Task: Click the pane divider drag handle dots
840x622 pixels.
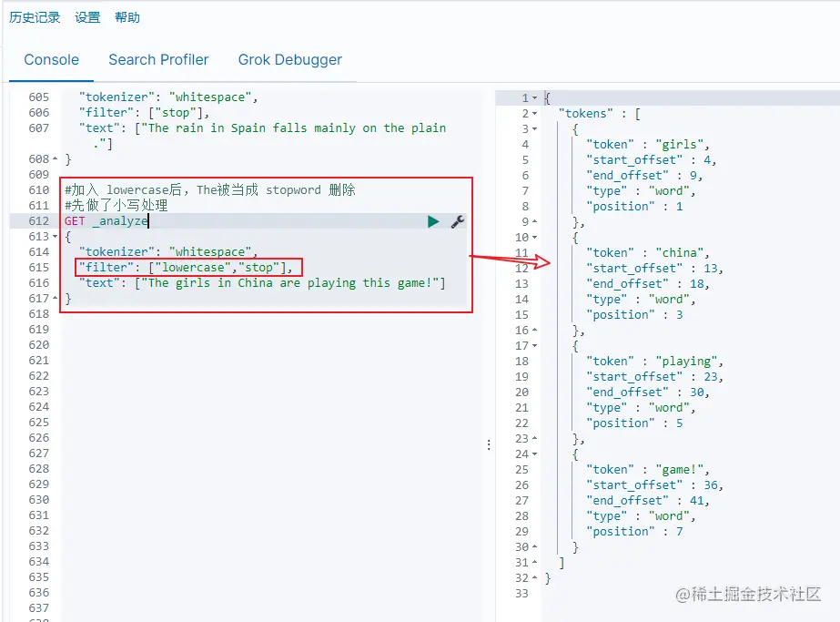Action: pos(489,444)
